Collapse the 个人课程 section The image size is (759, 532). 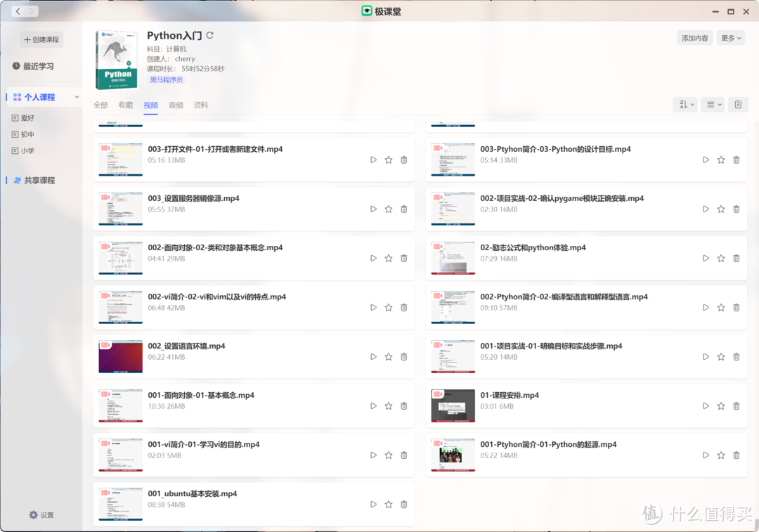[77, 96]
